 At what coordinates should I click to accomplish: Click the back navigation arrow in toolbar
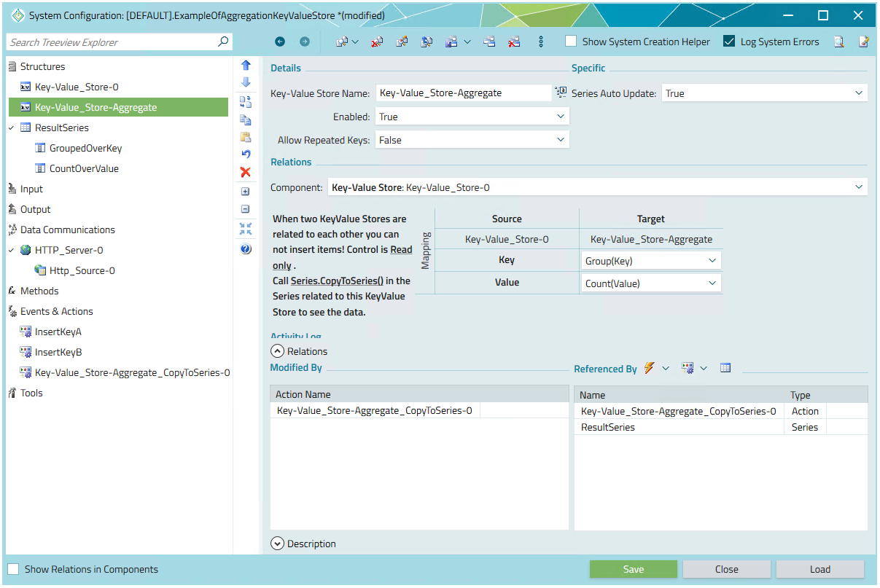(x=280, y=42)
